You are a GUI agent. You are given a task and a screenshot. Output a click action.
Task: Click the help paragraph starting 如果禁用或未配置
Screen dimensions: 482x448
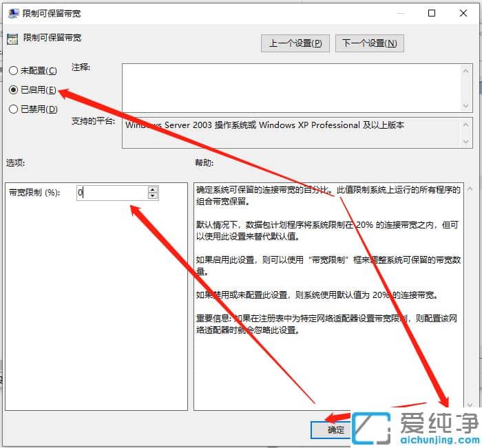(x=317, y=295)
